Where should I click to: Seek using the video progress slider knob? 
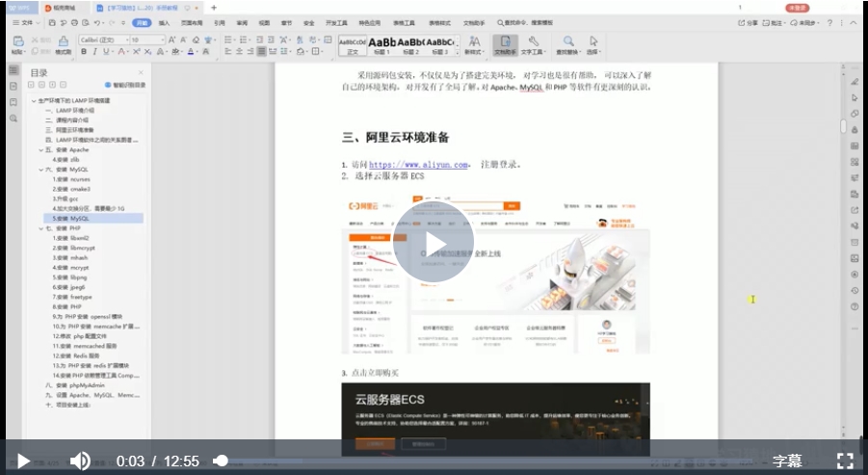pos(221,461)
